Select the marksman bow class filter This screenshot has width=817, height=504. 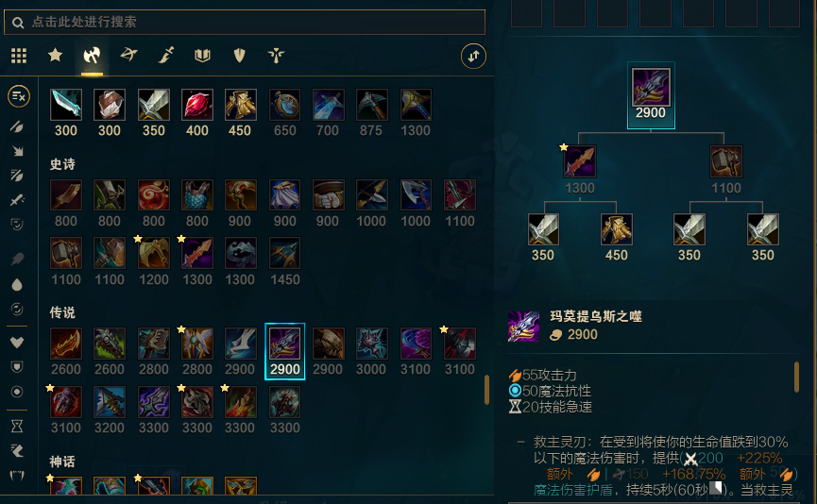(128, 55)
